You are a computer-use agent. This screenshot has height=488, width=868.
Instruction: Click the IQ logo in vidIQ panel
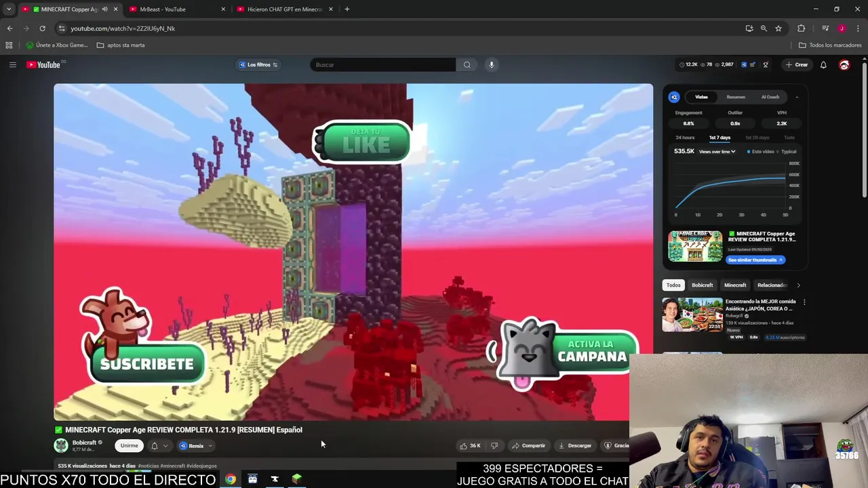674,97
